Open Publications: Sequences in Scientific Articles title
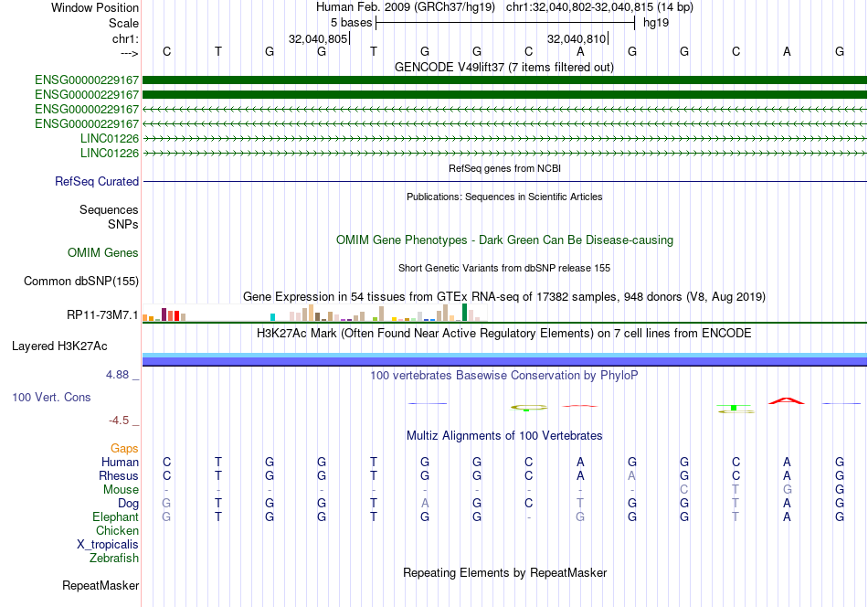This screenshot has width=868, height=607. [504, 197]
